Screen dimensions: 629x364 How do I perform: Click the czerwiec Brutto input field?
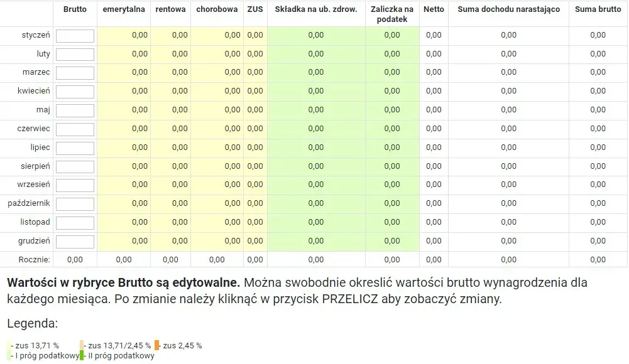click(x=74, y=129)
